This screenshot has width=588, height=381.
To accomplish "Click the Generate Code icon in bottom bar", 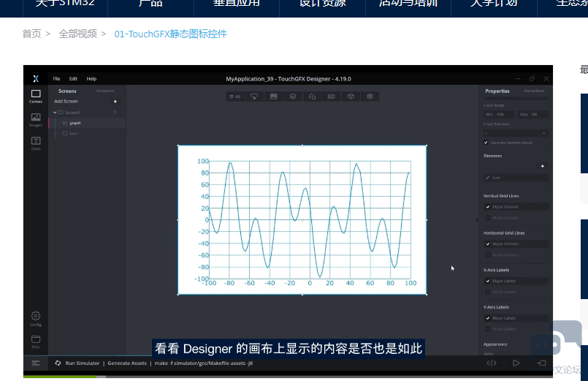I will pyautogui.click(x=492, y=363).
